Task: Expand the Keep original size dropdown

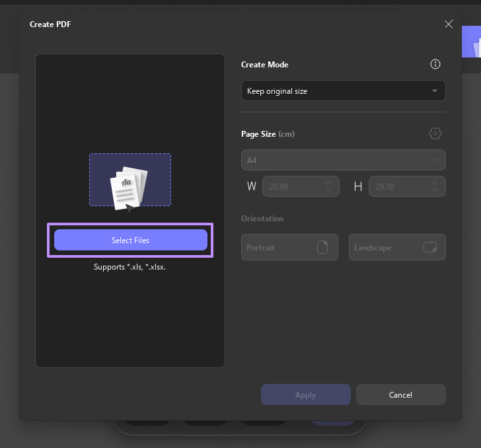Action: [344, 91]
